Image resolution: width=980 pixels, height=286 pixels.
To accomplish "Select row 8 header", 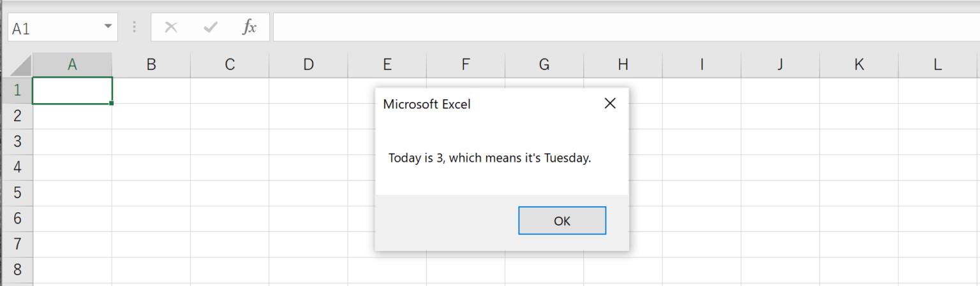I will point(17,269).
